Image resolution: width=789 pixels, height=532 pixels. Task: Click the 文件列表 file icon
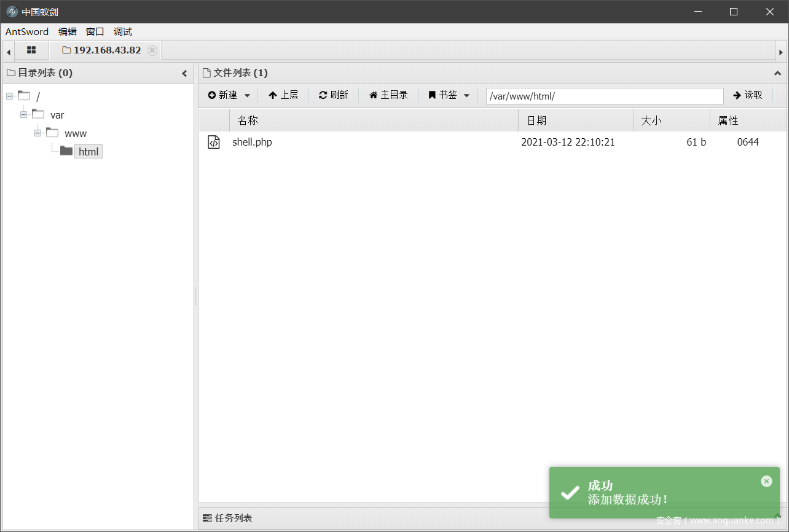tap(206, 73)
